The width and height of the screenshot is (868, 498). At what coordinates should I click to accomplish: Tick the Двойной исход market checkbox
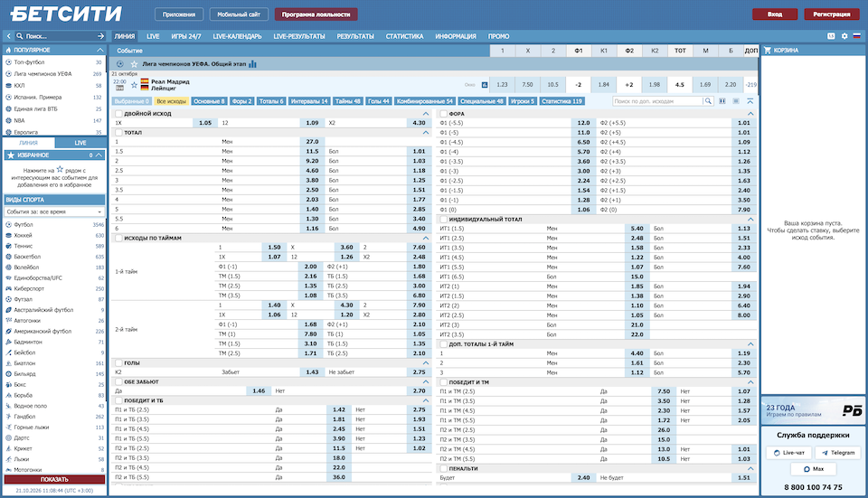click(118, 114)
